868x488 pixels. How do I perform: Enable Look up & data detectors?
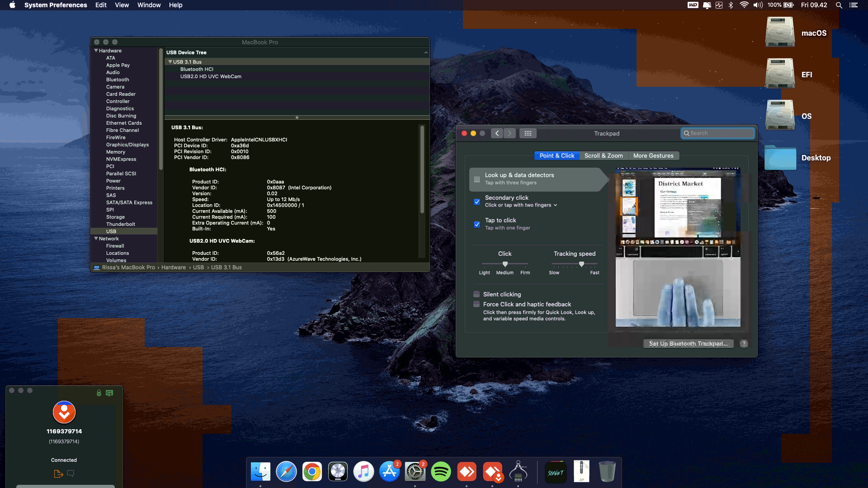click(477, 179)
